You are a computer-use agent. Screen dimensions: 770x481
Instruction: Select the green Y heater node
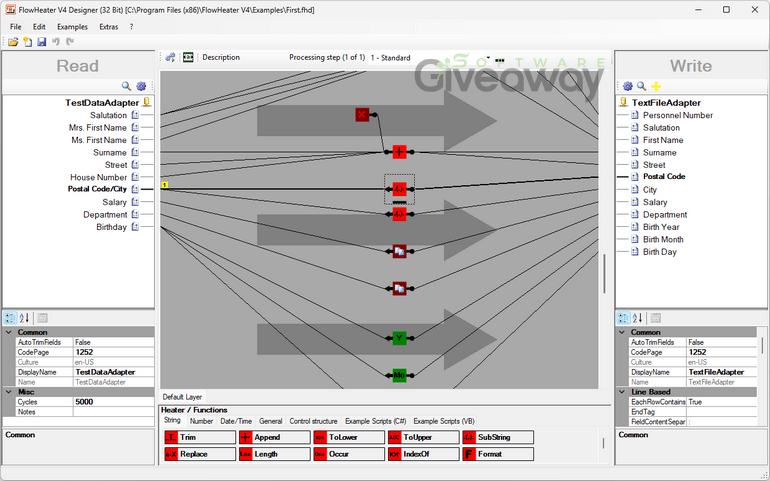[x=399, y=338]
